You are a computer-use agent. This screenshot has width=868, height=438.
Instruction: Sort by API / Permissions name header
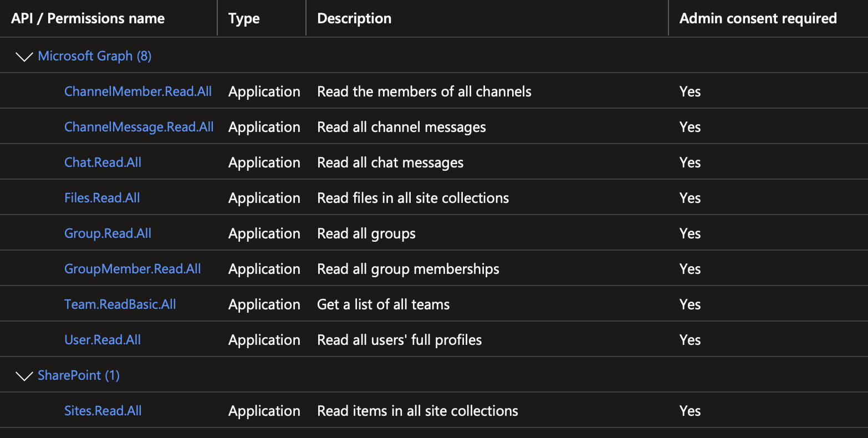88,18
